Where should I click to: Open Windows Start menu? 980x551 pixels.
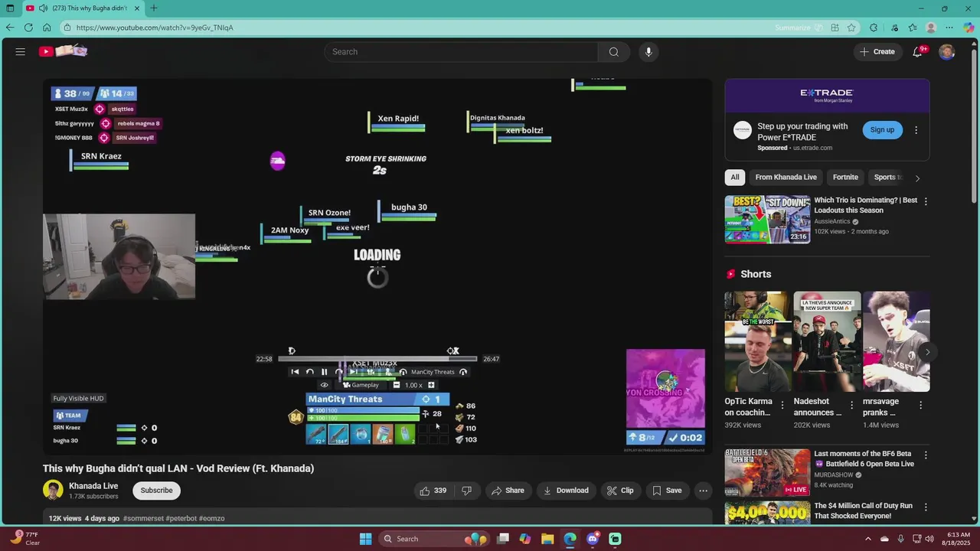[365, 539]
